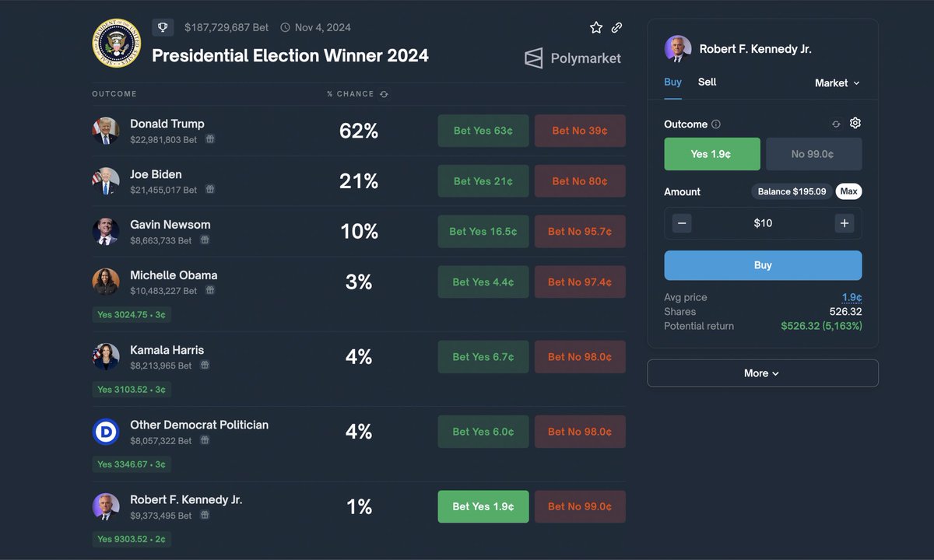Click the Yes 3346.67 position tag
Image resolution: width=934 pixels, height=560 pixels.
(132, 464)
